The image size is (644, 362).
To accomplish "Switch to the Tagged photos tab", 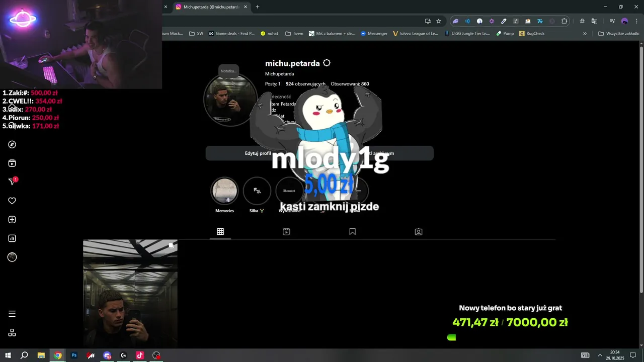I will pos(418,232).
